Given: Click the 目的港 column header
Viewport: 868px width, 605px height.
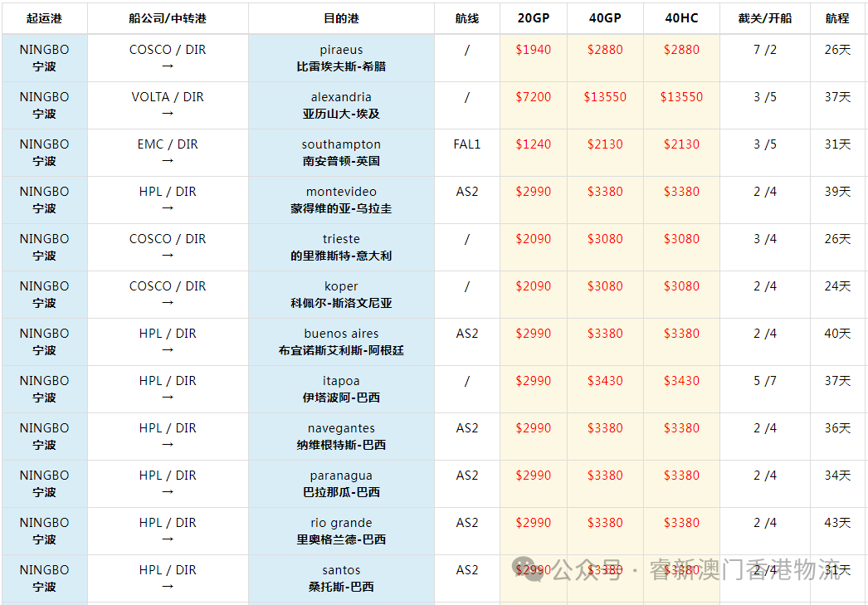Looking at the screenshot, I should coord(341,18).
